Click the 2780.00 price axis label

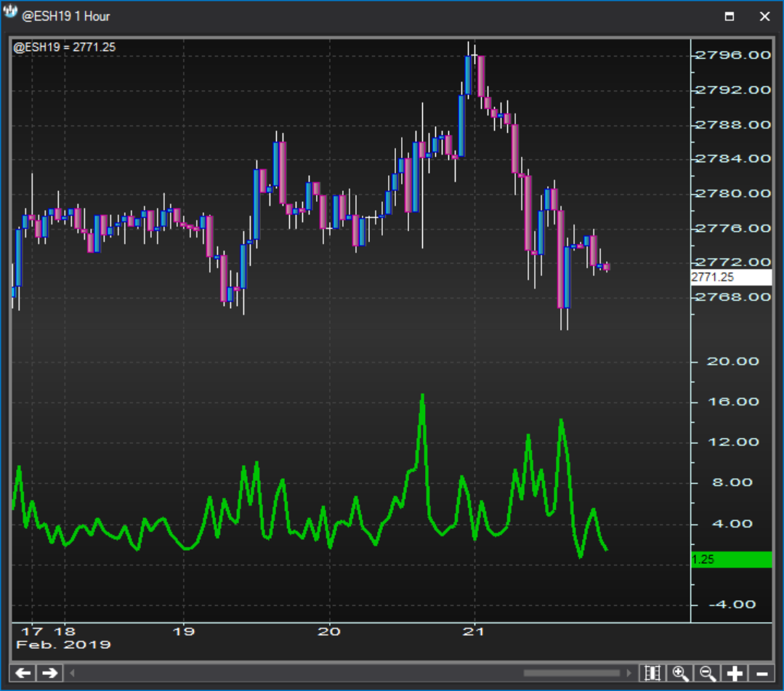pos(733,193)
